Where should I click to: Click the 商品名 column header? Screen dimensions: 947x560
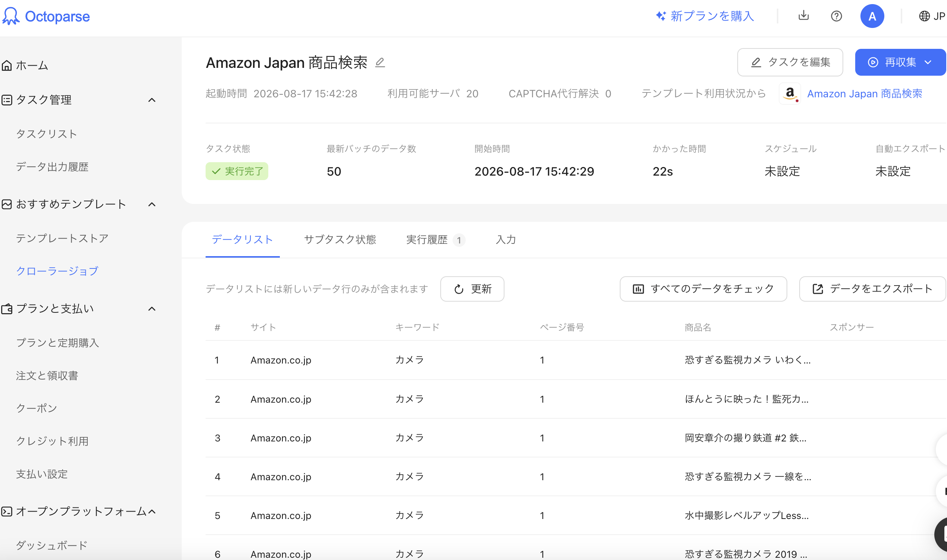pos(698,327)
